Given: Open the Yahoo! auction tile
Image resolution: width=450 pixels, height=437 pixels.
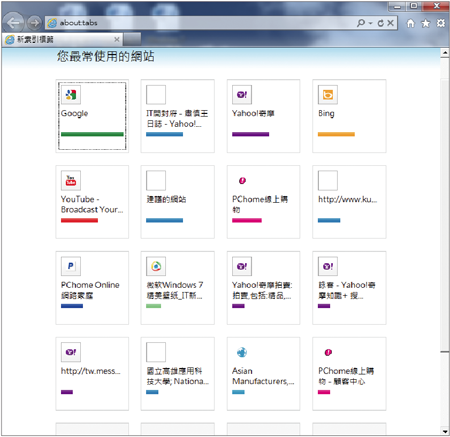Looking at the screenshot, I should [x=263, y=288].
